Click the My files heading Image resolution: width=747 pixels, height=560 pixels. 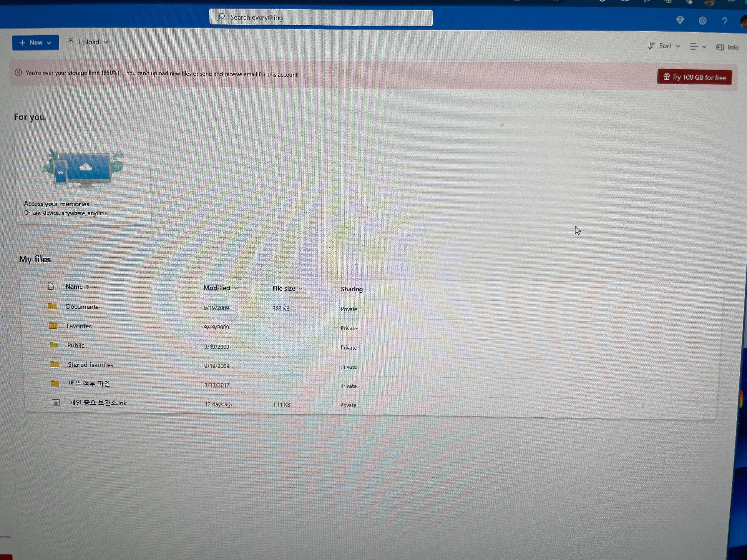click(35, 259)
